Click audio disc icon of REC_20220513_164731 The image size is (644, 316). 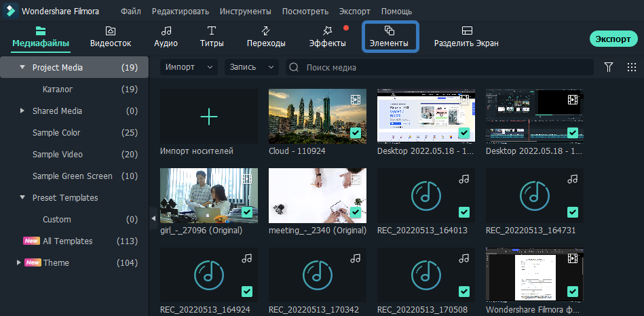(534, 196)
